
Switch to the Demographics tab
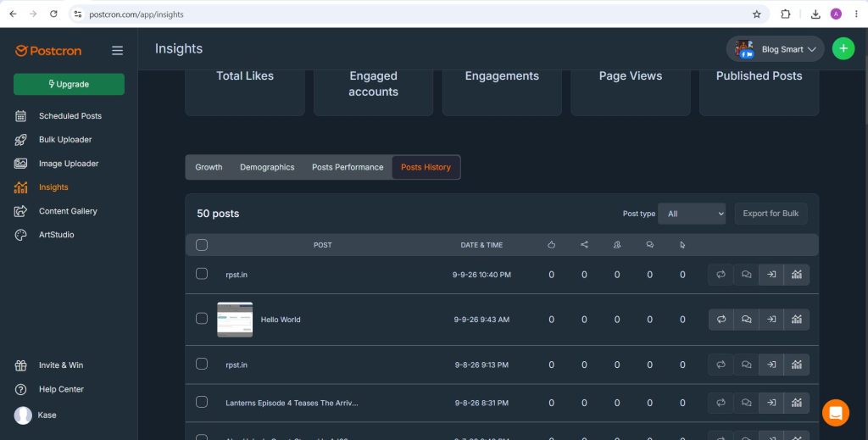coord(267,167)
